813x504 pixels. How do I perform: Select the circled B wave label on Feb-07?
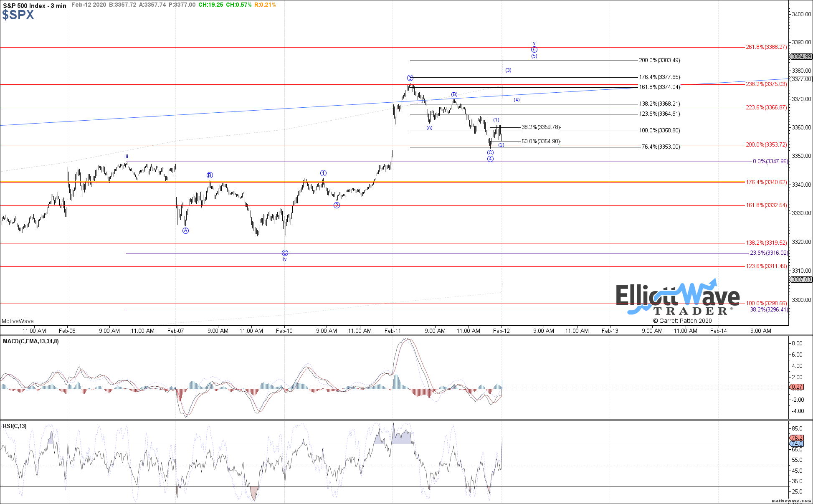pos(210,175)
